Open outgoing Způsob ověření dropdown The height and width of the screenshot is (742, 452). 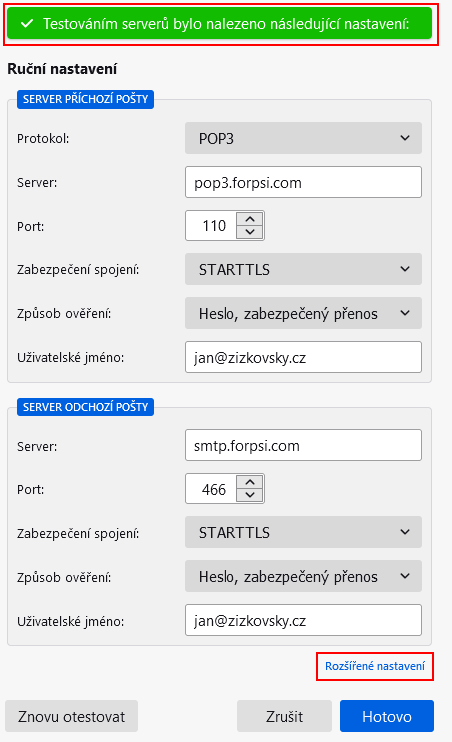click(x=303, y=576)
